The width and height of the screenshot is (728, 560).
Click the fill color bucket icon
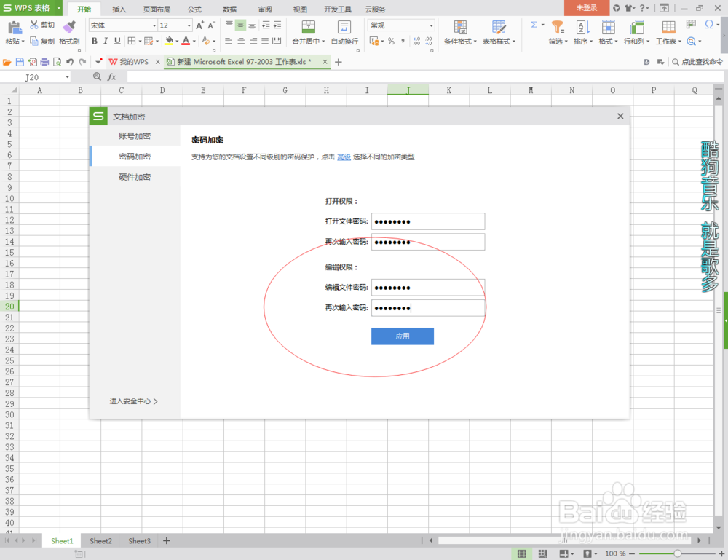pos(170,41)
